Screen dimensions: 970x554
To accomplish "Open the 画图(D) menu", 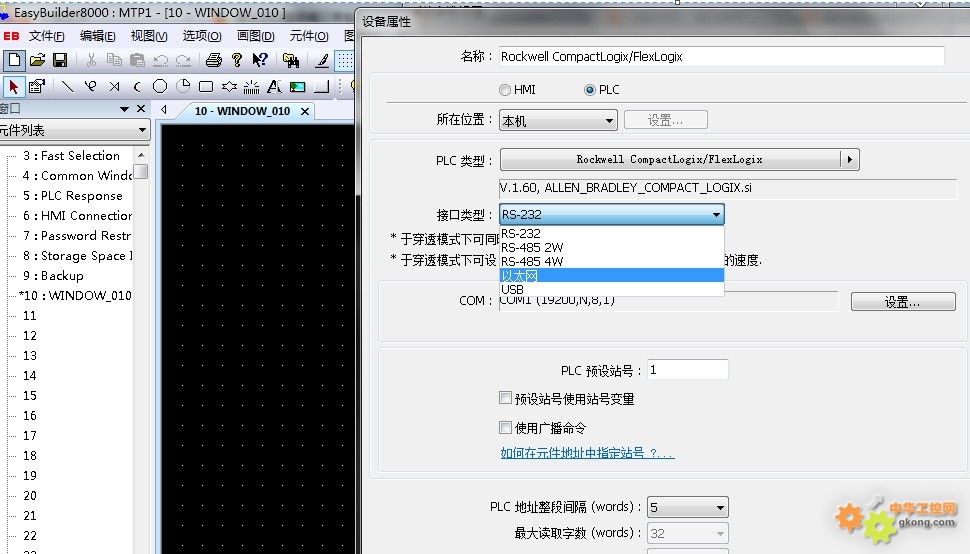I will point(255,36).
